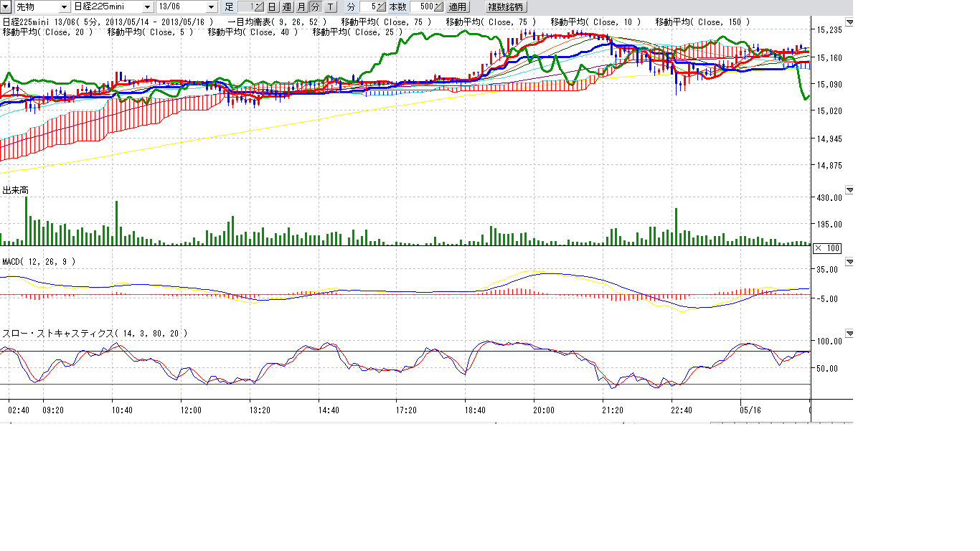Open the 13/06 contract month dropdown
Viewport: 980px width, 551px height.
(x=211, y=7)
